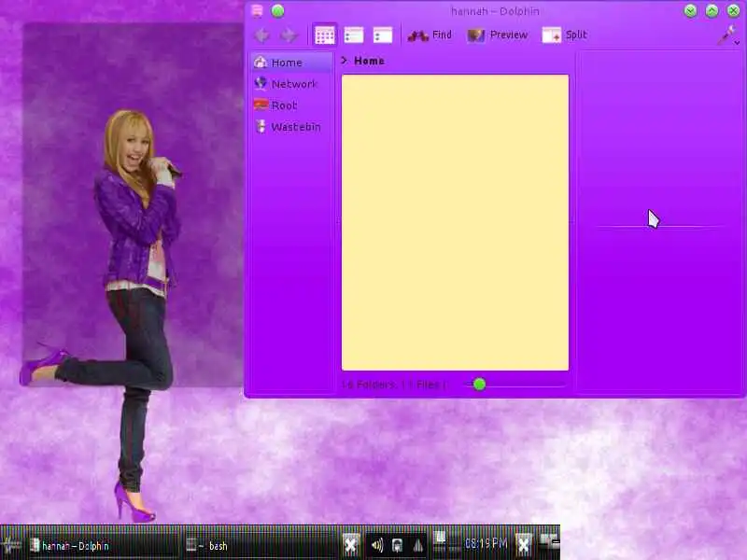
Task: Click the Network globe icon
Action: (261, 83)
